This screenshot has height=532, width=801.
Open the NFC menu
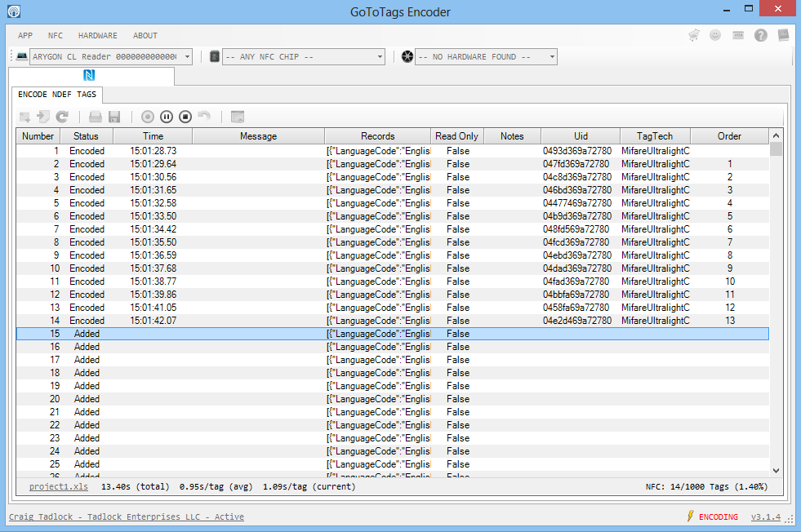click(x=56, y=36)
